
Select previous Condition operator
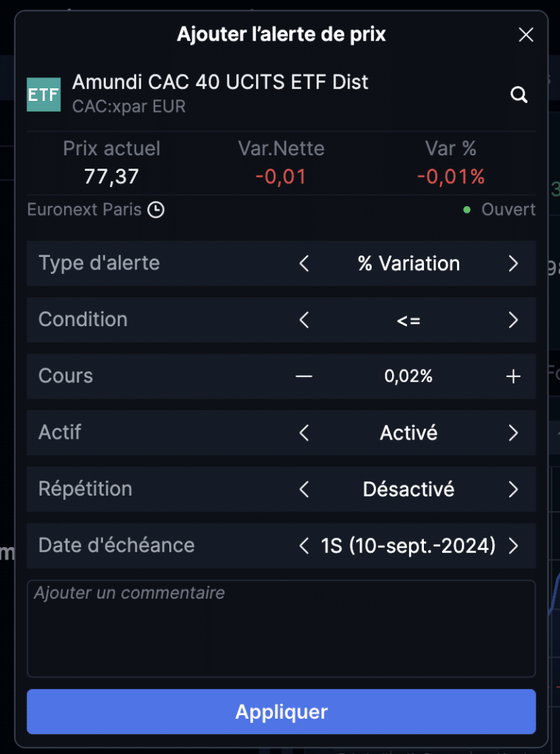click(304, 320)
